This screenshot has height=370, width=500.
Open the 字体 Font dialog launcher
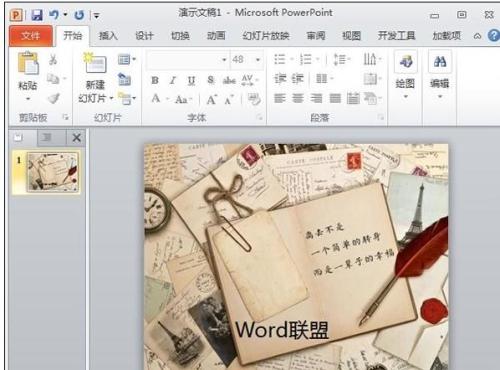pos(259,117)
